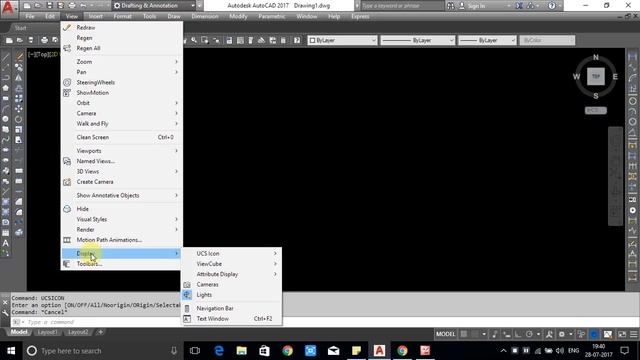Viewport: 640px width, 360px height.
Task: Click Clean Screen icon in status bar
Action: [x=622, y=334]
